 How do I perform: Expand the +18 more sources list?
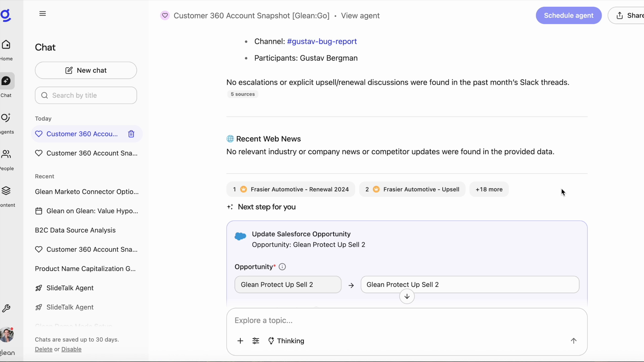[x=489, y=189]
